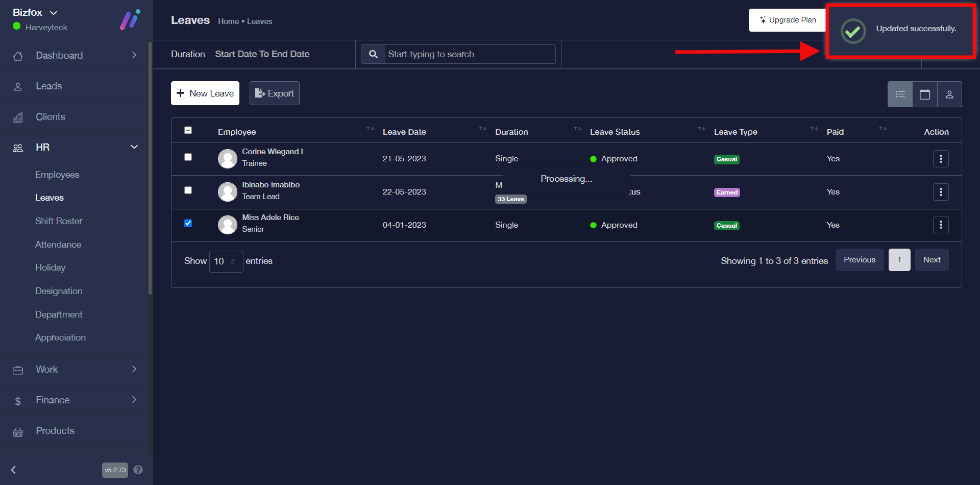Open action menu for Miss Adele Rice
980x485 pixels.
[940, 225]
